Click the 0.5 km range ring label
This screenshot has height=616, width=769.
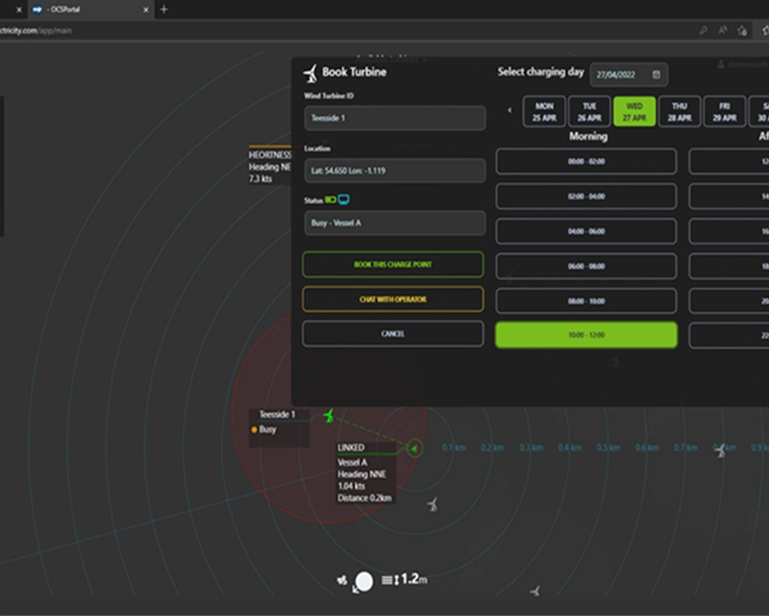pos(608,448)
